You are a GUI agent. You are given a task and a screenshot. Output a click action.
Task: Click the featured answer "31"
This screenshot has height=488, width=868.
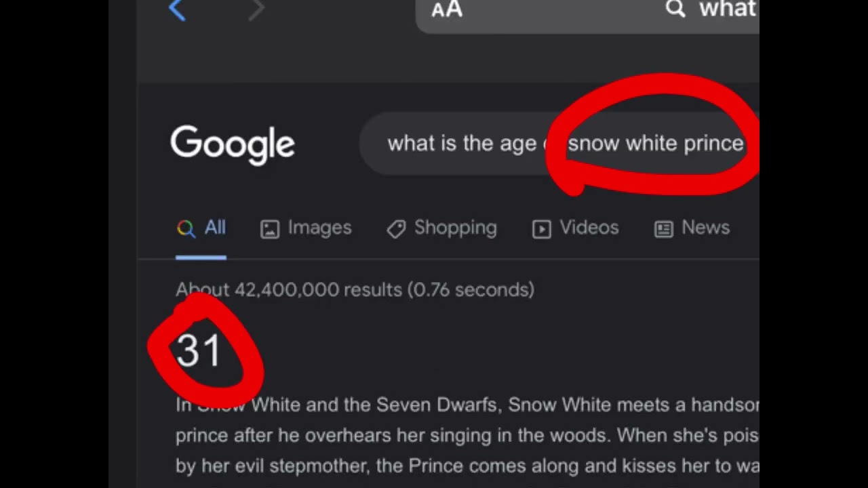click(198, 351)
